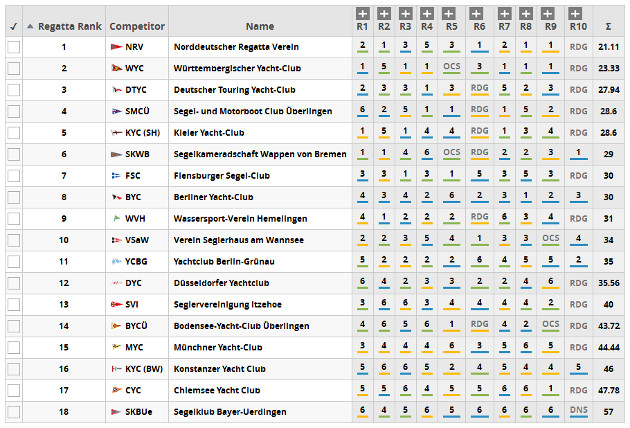This screenshot has width=630, height=428.
Task: Click the Konstanzer Yacht Club name cell
Action: point(220,369)
